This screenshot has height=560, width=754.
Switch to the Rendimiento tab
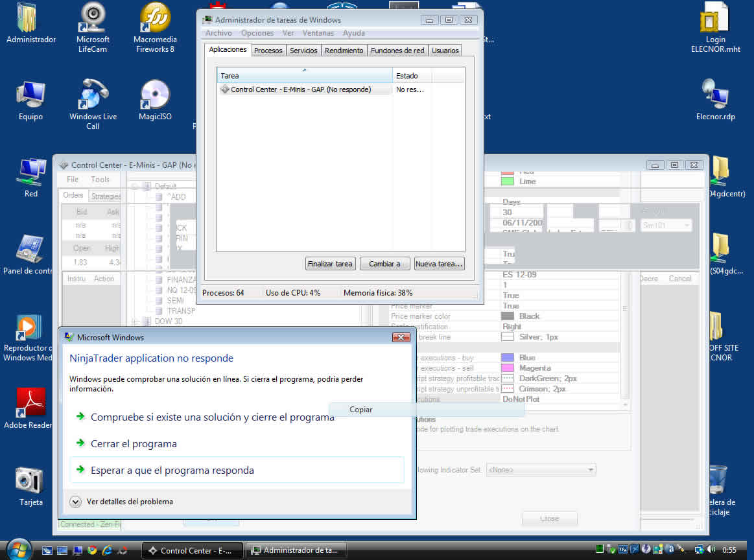click(344, 51)
